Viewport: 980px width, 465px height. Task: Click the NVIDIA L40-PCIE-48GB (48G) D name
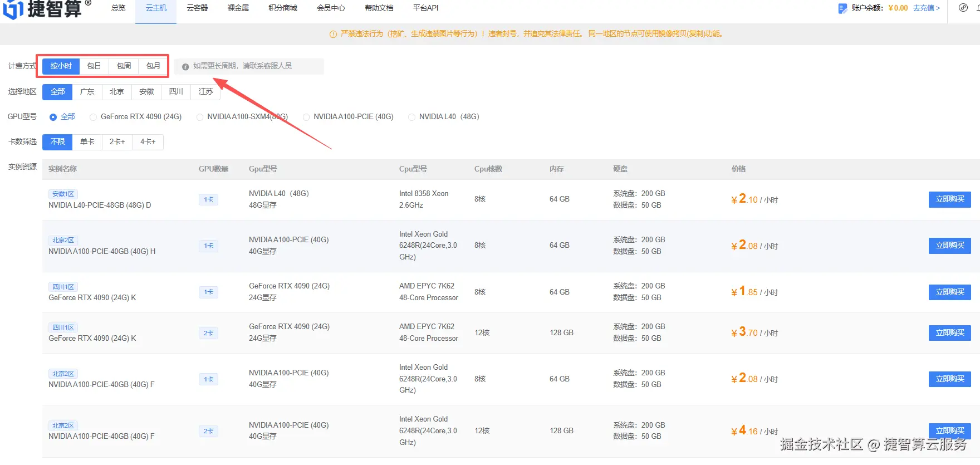point(100,205)
